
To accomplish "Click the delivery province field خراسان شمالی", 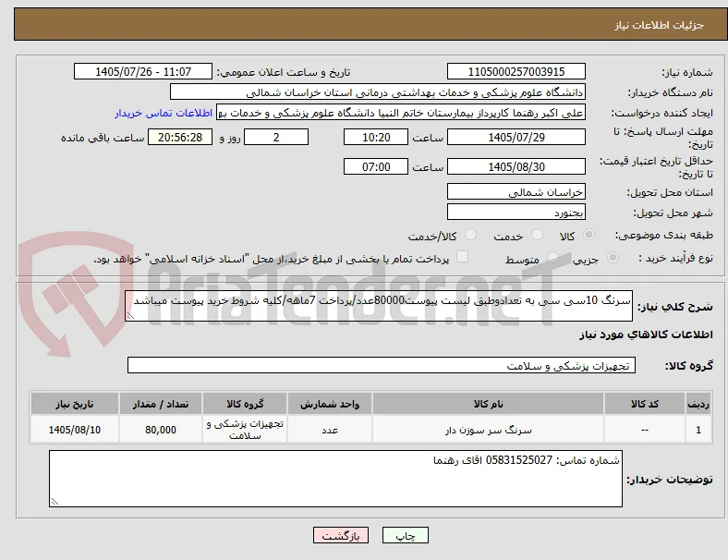I will pos(516,191).
